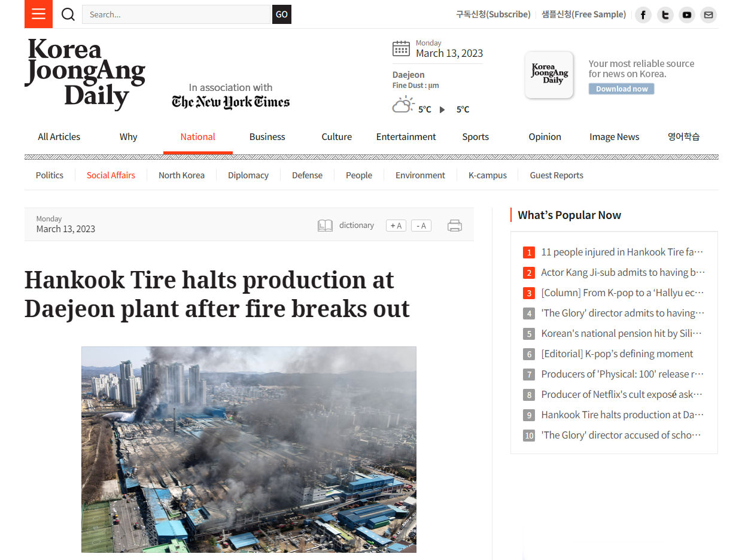The image size is (745, 560).
Task: Go to K-campus subcategory
Action: (x=488, y=175)
